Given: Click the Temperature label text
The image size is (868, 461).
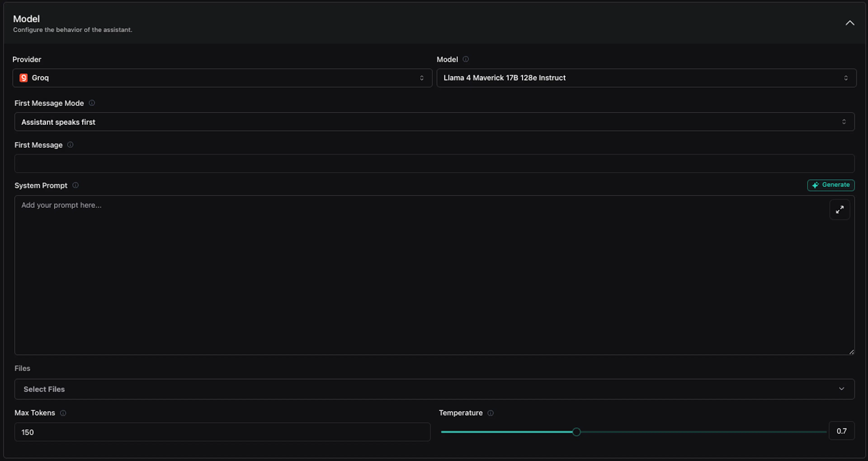Looking at the screenshot, I should pyautogui.click(x=461, y=413).
